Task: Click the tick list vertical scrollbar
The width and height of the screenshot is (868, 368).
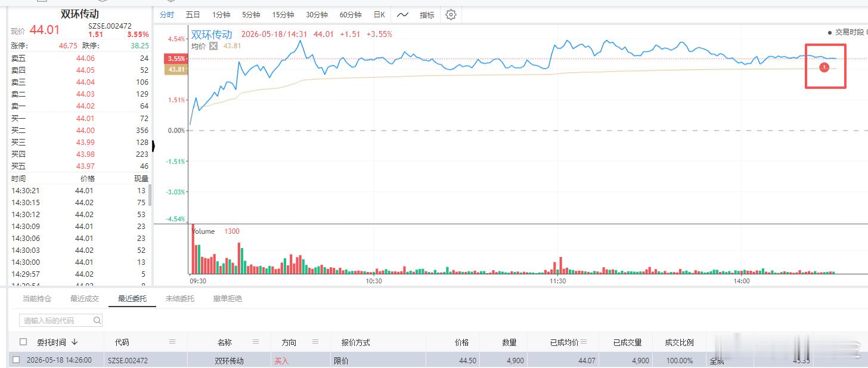Action: pyautogui.click(x=150, y=194)
